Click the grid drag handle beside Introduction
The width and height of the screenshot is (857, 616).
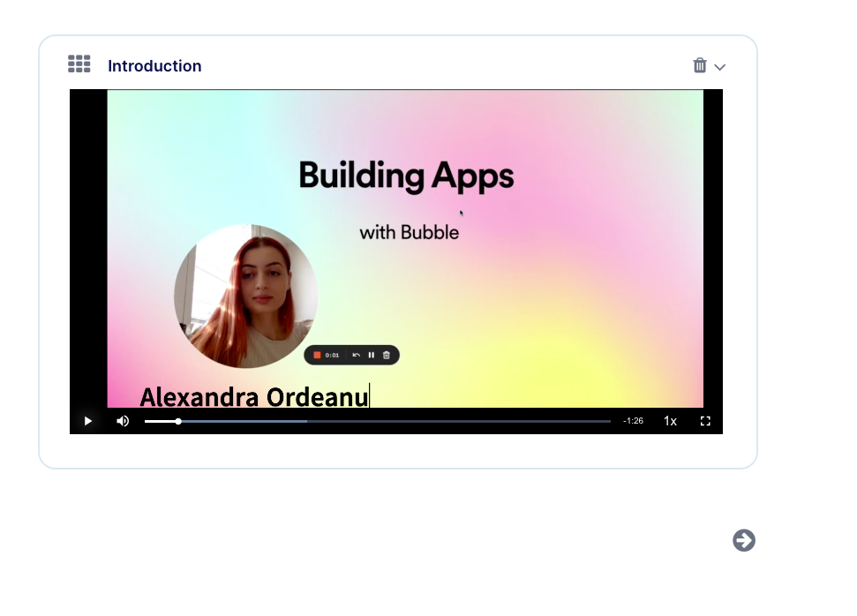tap(79, 64)
